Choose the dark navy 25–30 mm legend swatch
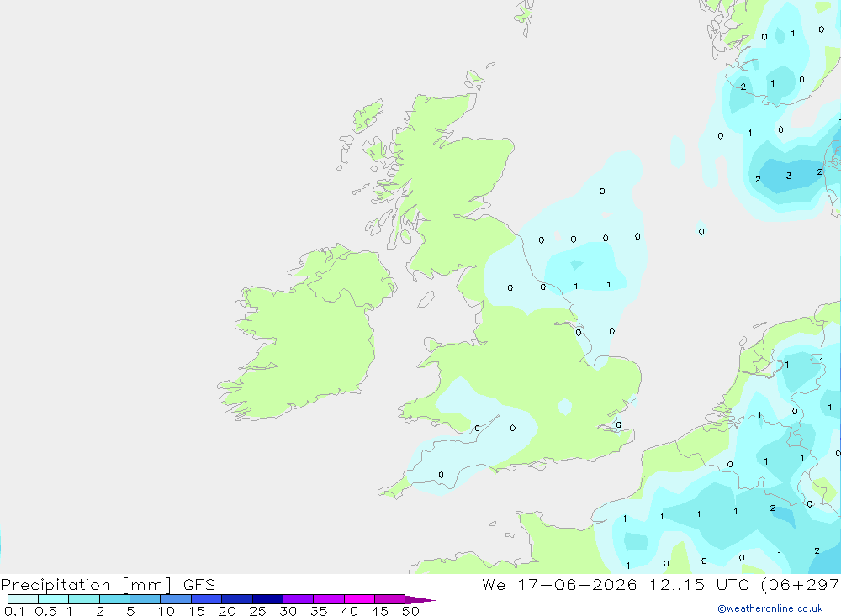Screen dimensions: 841x616 tap(267, 599)
